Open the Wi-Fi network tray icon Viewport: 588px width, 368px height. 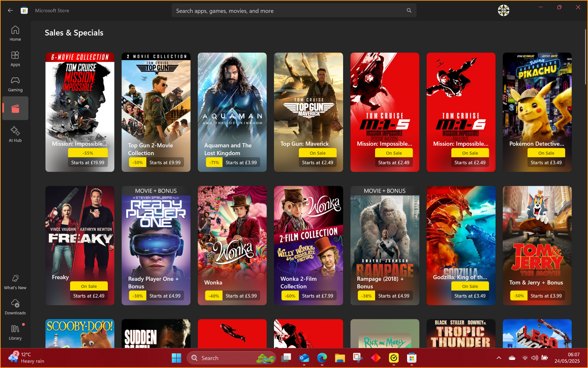(x=525, y=358)
